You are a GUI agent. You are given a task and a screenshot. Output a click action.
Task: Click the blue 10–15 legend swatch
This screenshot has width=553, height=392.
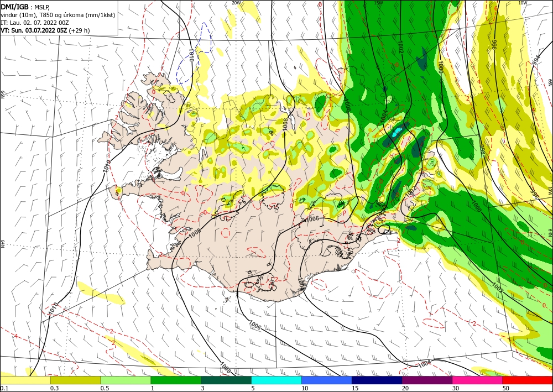tap(327, 380)
